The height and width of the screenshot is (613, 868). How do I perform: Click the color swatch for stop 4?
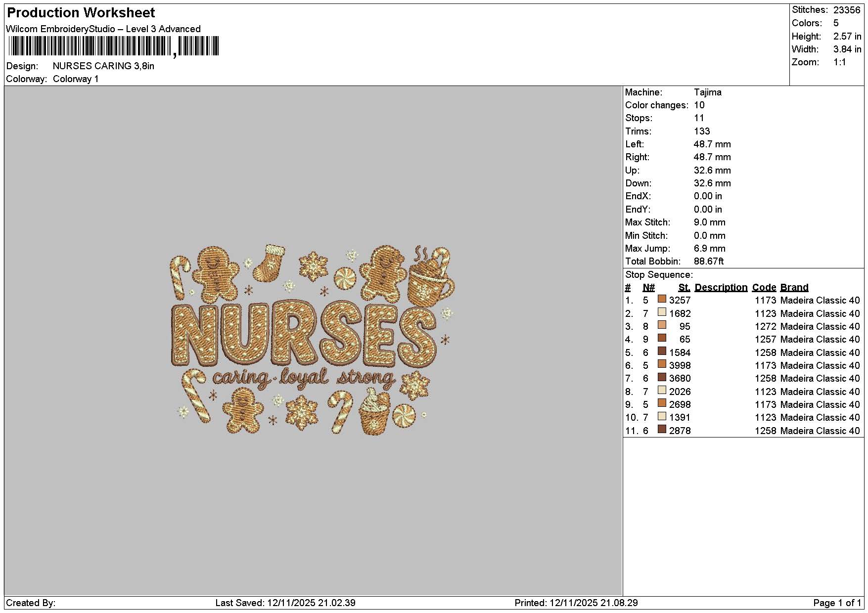(x=662, y=338)
